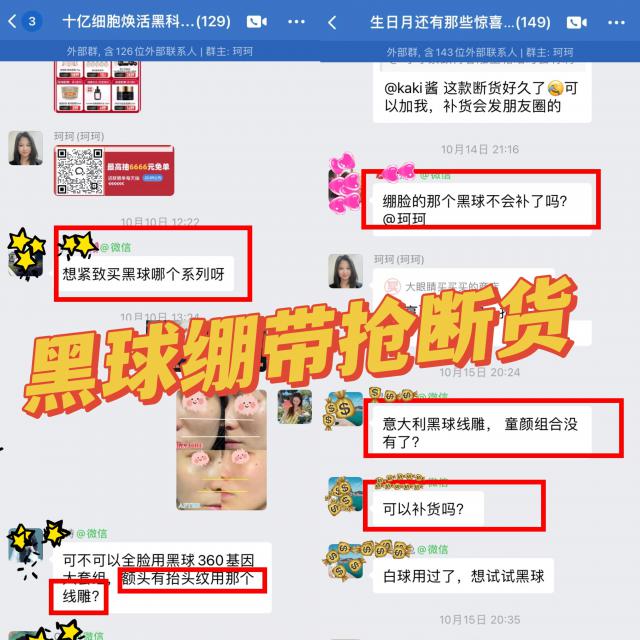Open 珂珂's avatar in right chat
This screenshot has height=640, width=640.
tap(346, 271)
